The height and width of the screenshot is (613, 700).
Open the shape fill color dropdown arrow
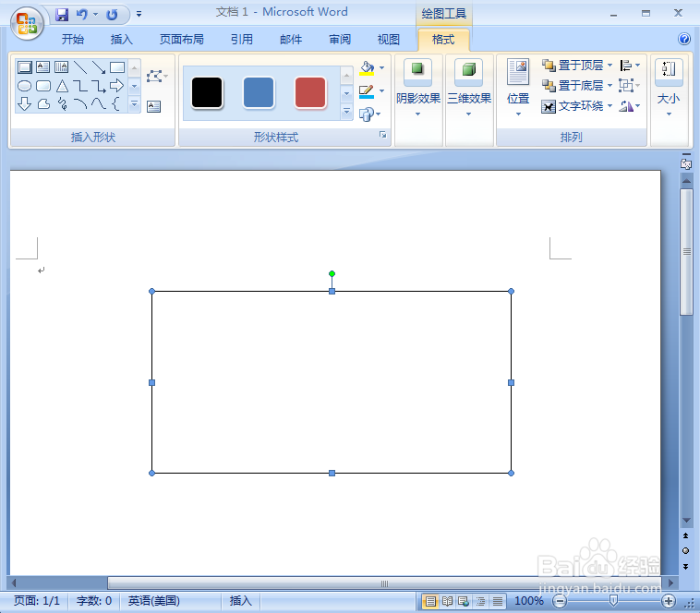[x=381, y=67]
